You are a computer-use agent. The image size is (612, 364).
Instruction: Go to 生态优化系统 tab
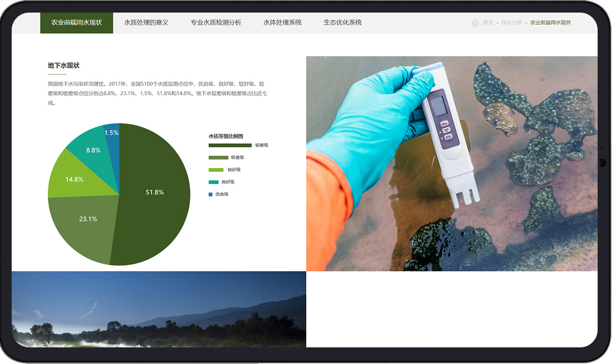coord(342,22)
